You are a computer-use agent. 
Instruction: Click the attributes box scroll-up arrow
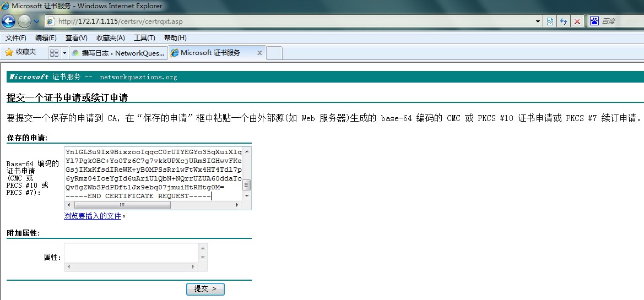pyautogui.click(x=203, y=248)
